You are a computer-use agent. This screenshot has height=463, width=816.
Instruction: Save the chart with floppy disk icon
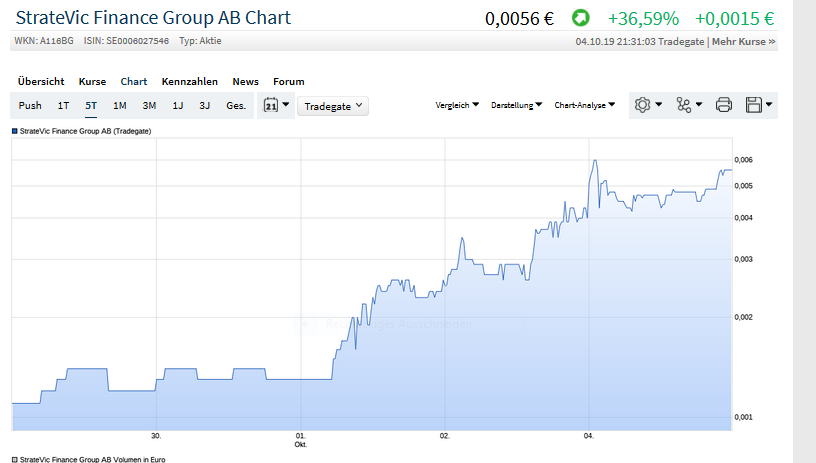click(x=754, y=105)
